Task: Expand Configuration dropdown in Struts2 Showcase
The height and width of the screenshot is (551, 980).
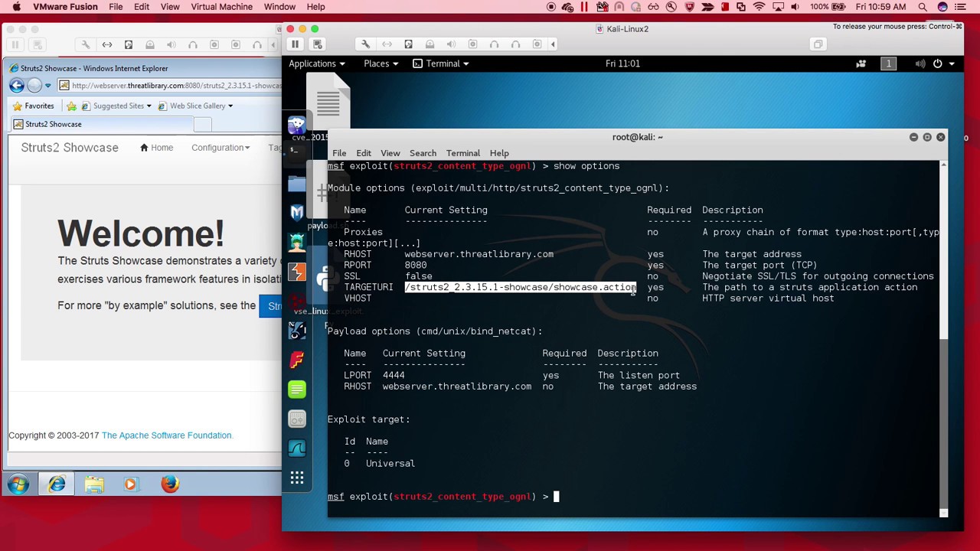Action: [x=220, y=148]
